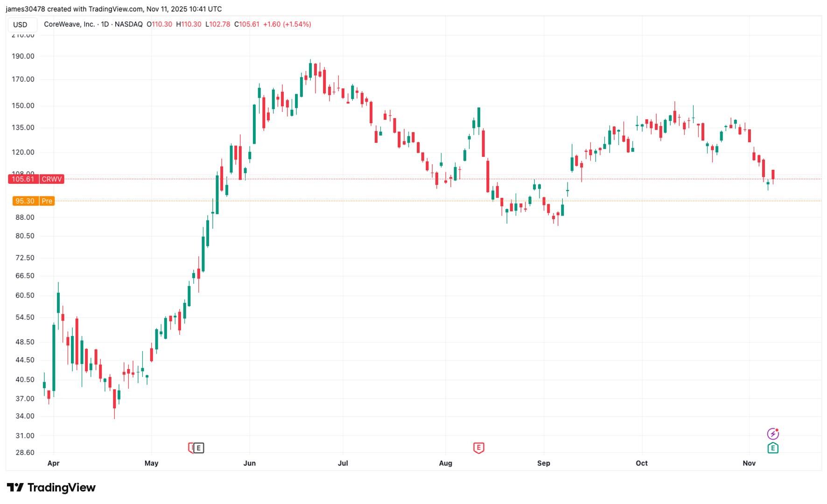Click the green earnings icon in November
The image size is (827, 504).
[x=772, y=448]
